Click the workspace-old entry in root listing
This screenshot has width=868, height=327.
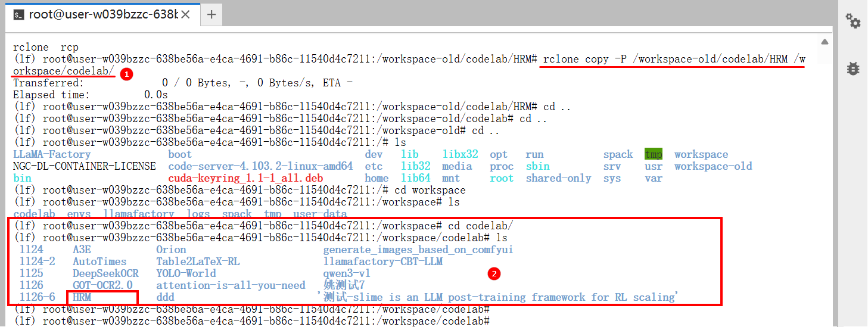point(713,166)
